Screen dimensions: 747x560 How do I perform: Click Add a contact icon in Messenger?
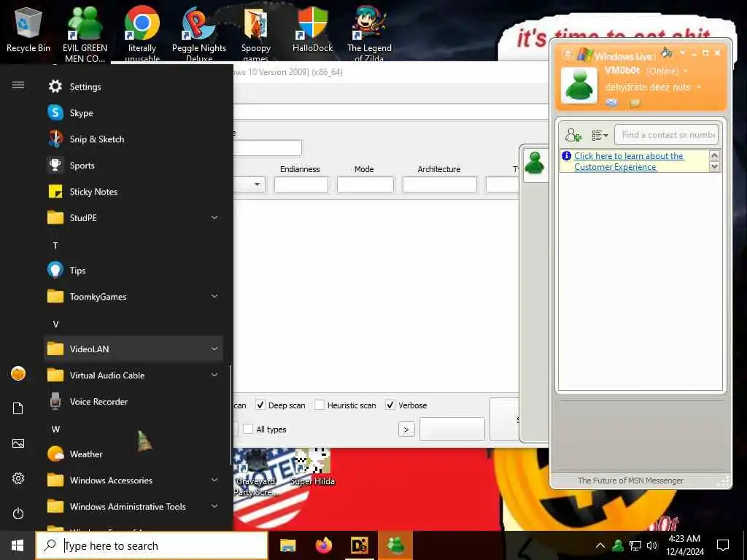[x=573, y=135]
